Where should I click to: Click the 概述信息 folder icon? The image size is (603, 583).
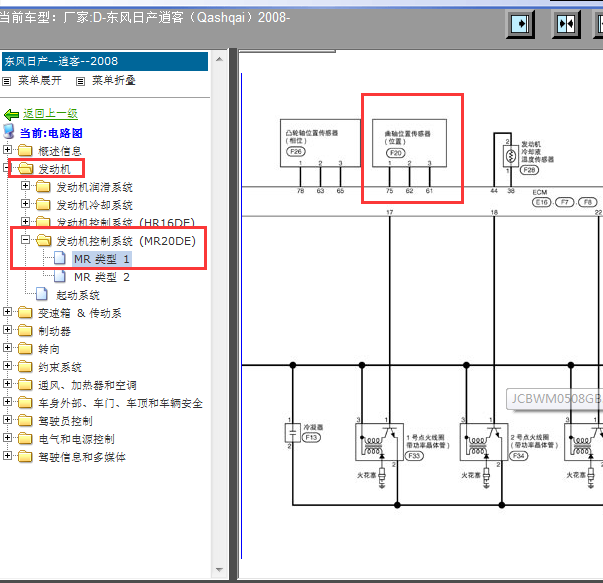click(25, 150)
